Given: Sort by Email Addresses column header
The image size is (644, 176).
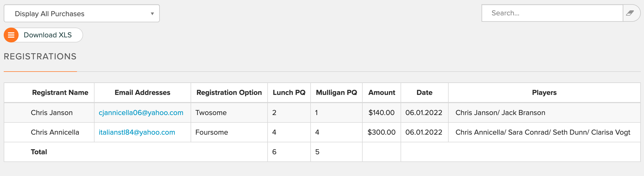Looking at the screenshot, I should (143, 93).
